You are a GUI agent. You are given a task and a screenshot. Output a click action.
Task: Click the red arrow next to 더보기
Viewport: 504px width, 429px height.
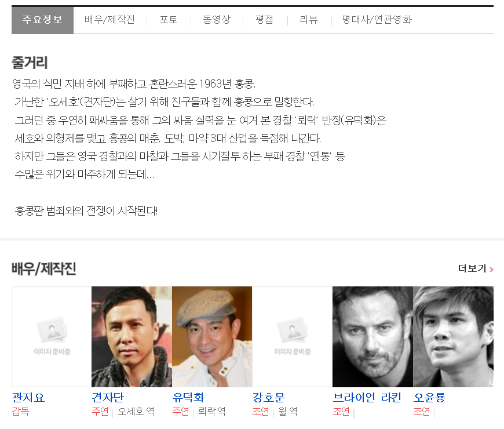pyautogui.click(x=491, y=270)
